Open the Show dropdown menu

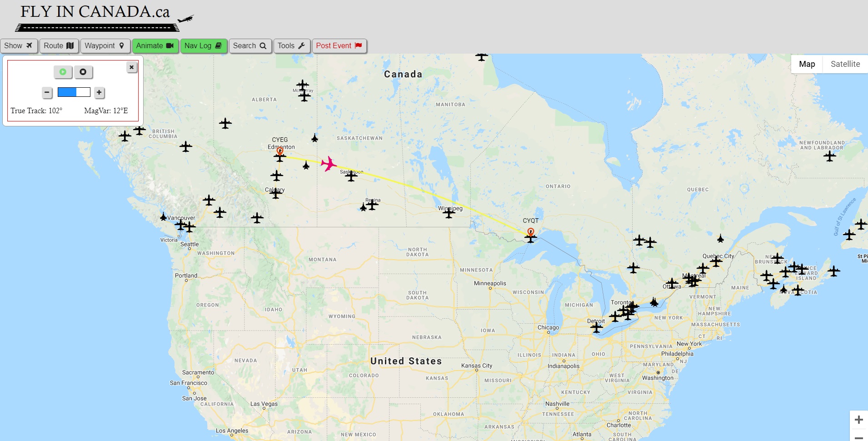coord(19,46)
